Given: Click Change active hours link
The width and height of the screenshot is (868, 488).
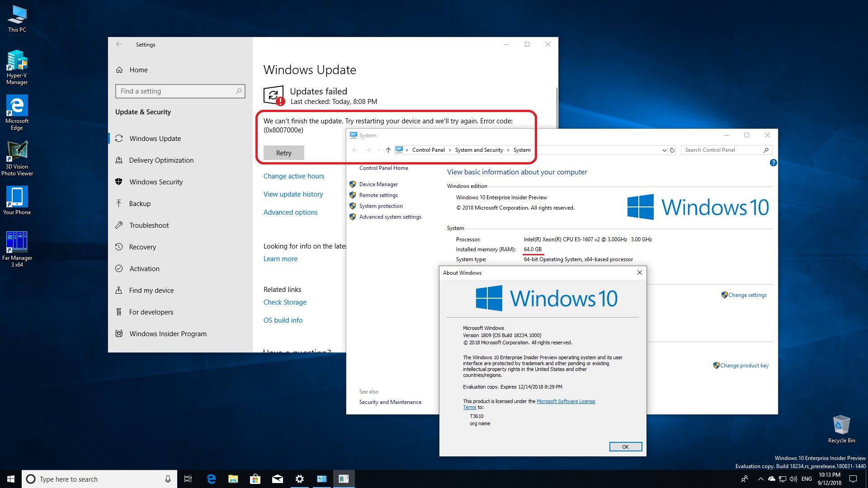Looking at the screenshot, I should (x=294, y=176).
